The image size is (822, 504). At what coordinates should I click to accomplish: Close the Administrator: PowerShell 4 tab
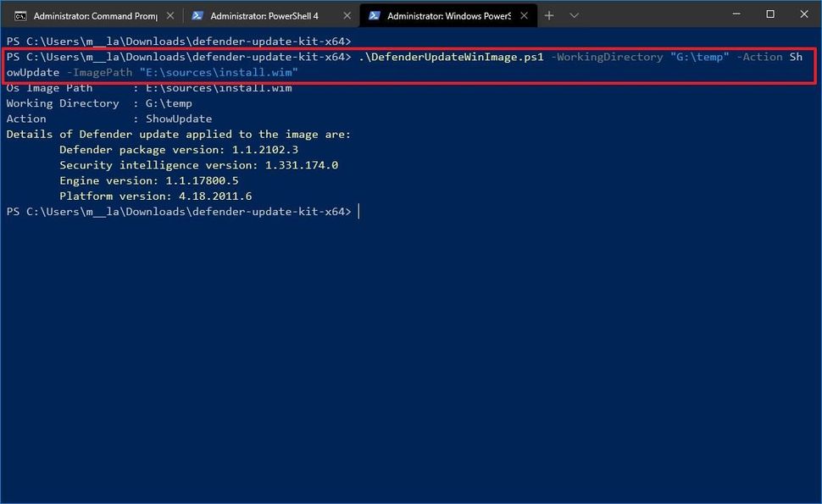(347, 14)
